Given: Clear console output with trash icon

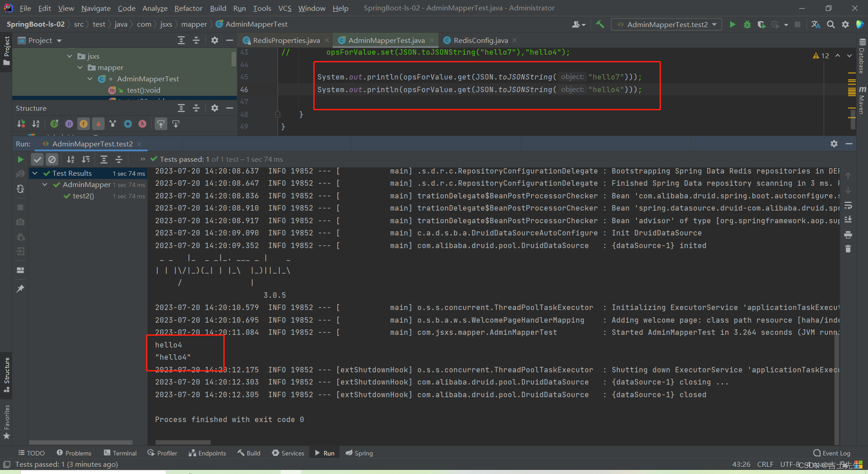Looking at the screenshot, I should click(848, 249).
